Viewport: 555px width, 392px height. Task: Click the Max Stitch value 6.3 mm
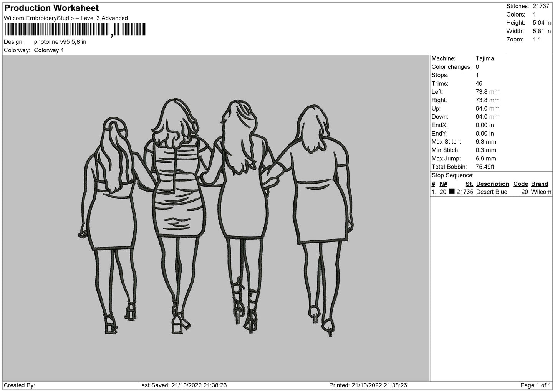pos(486,142)
